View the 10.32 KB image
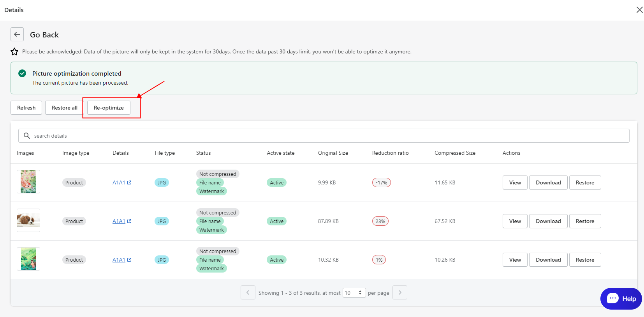The image size is (644, 317). point(515,260)
